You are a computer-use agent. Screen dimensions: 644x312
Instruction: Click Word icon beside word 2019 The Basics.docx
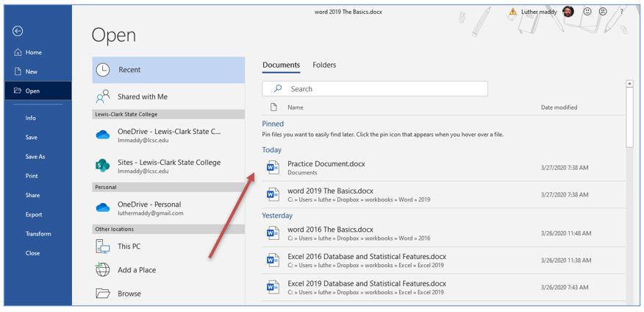coord(273,195)
